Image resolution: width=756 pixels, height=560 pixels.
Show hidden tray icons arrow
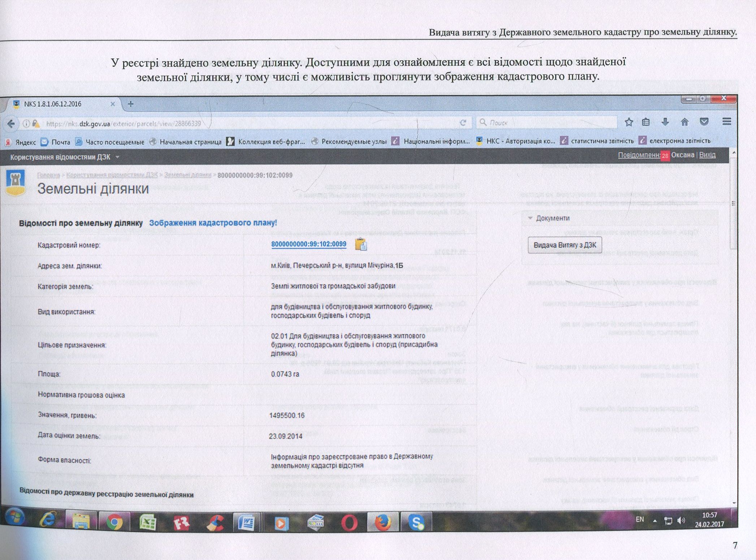[655, 521]
